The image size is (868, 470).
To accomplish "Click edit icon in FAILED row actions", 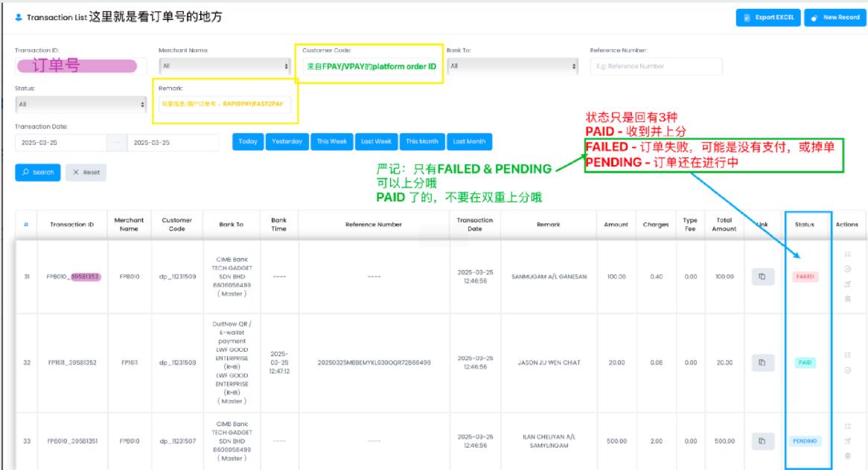I will (x=847, y=284).
